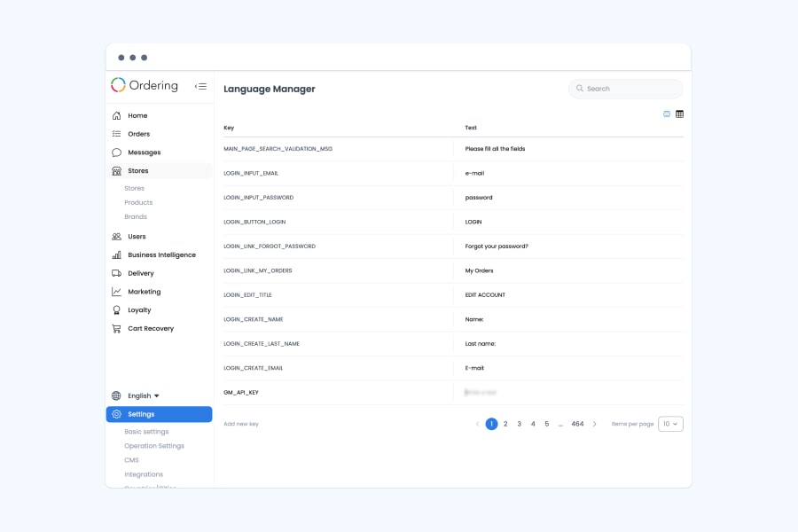Click the LOGIN_LINK_FORGOT_PASSWORD key
This screenshot has width=798, height=532.
click(270, 246)
